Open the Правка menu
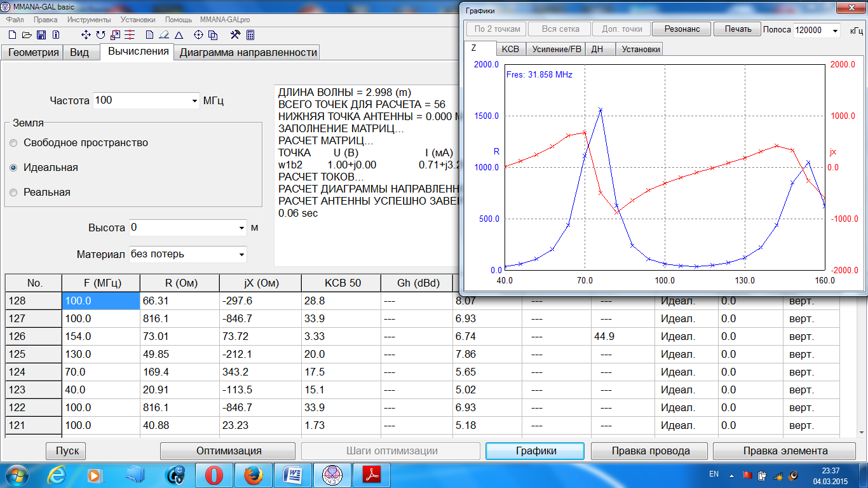The image size is (868, 488). pos(46,20)
